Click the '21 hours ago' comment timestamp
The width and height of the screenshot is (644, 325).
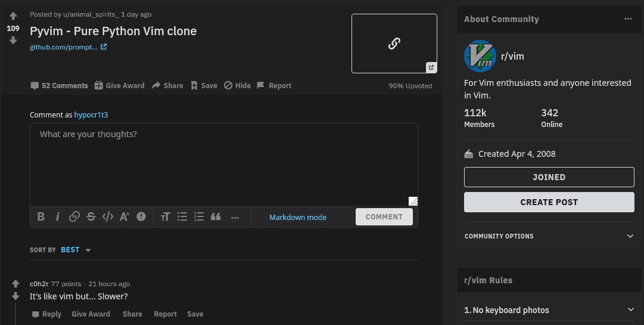pos(109,284)
